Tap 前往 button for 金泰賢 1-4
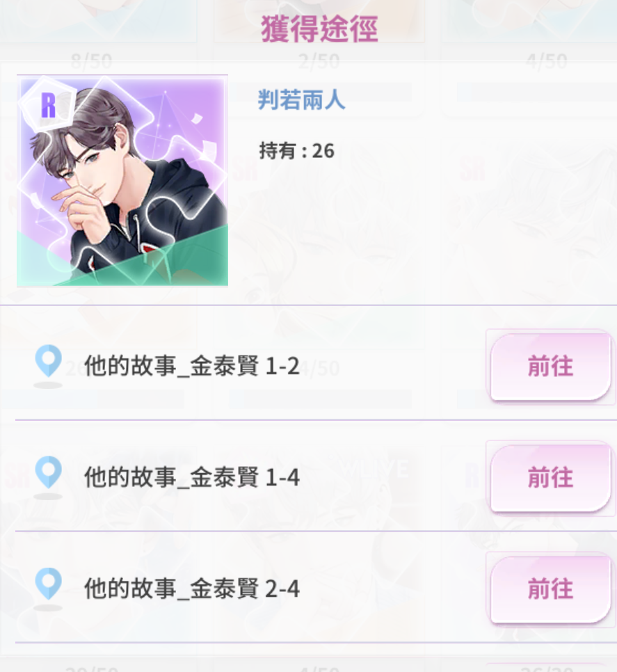This screenshot has width=617, height=672. coord(550,478)
